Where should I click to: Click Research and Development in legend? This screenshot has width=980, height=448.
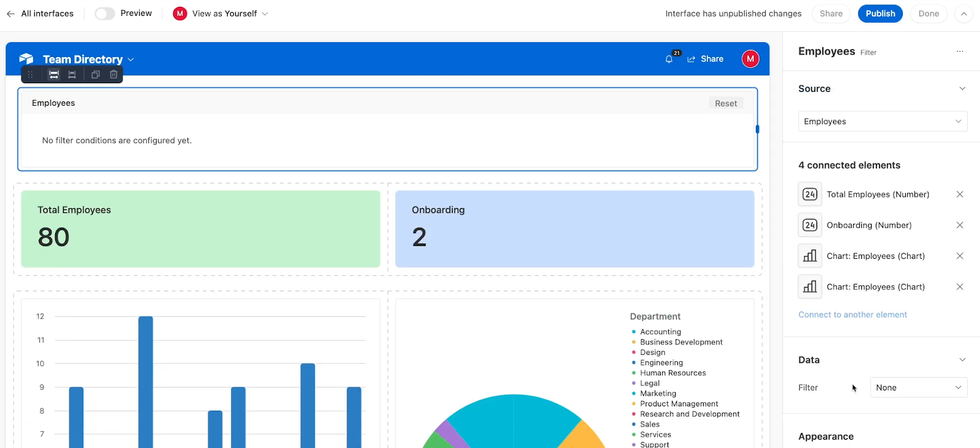click(x=690, y=414)
